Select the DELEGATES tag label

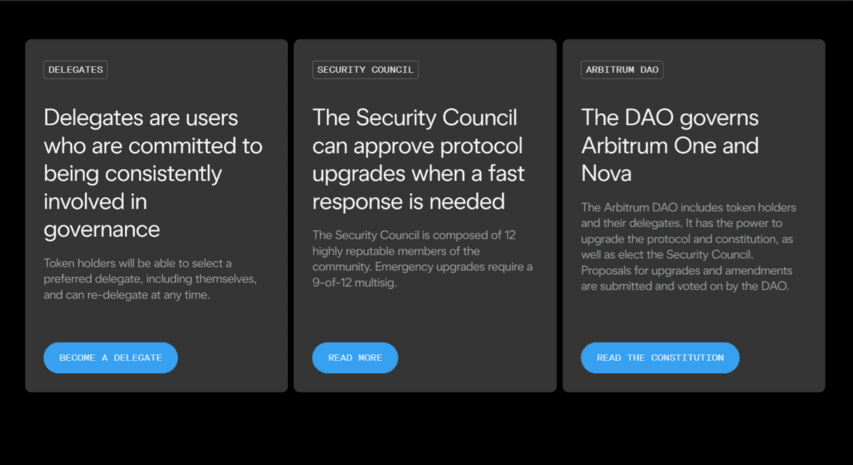pyautogui.click(x=76, y=70)
